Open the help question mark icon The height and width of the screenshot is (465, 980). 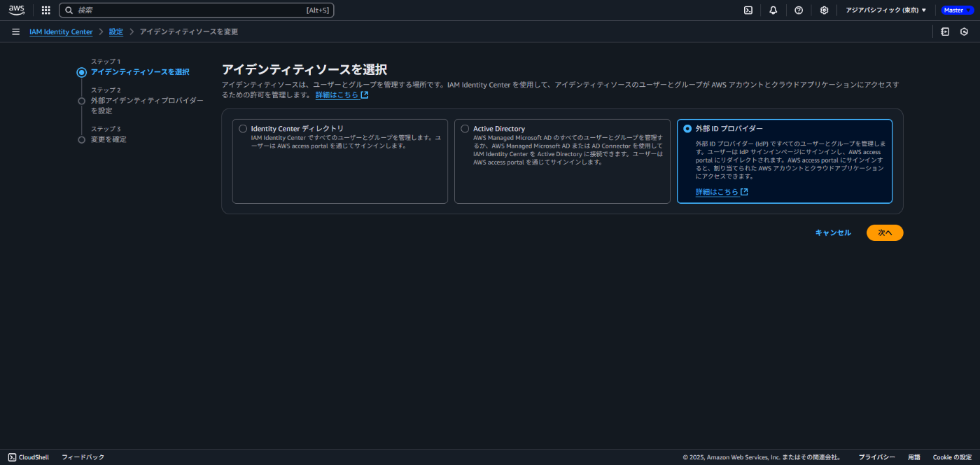(x=799, y=11)
